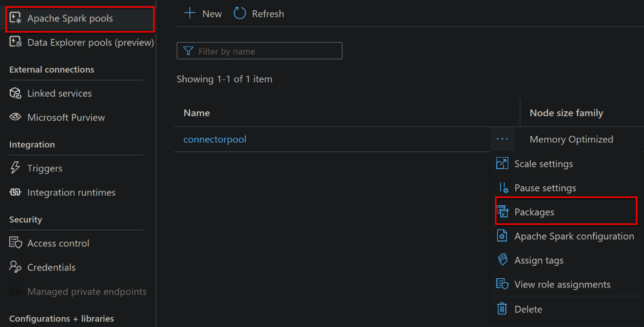Choose Pause settings menu entry
644x327 pixels.
pos(545,188)
